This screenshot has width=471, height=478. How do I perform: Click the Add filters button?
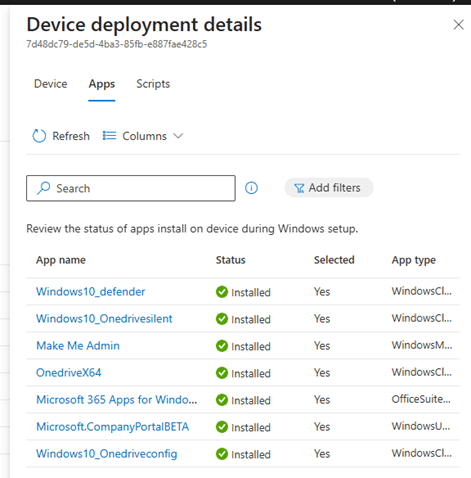click(329, 188)
